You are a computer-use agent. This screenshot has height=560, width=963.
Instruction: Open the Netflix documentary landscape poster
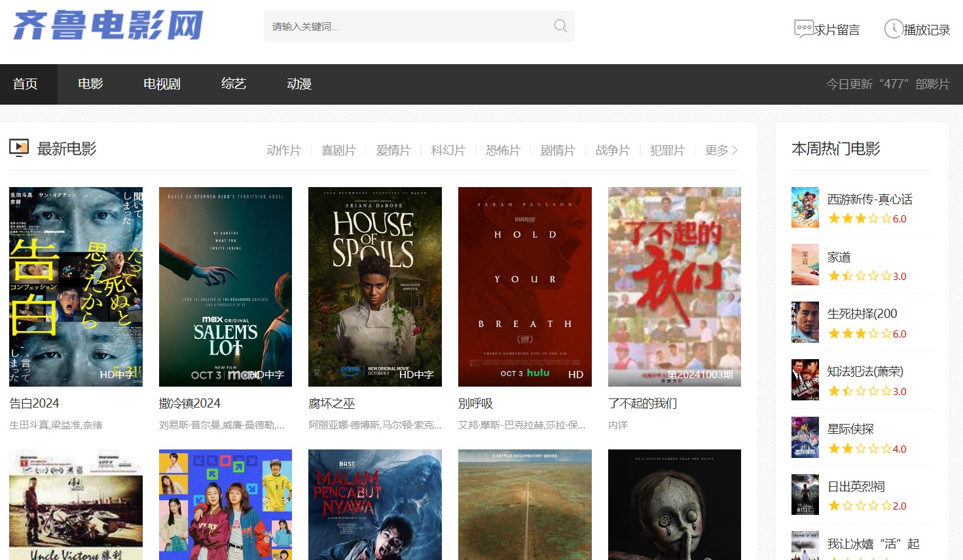coord(525,504)
